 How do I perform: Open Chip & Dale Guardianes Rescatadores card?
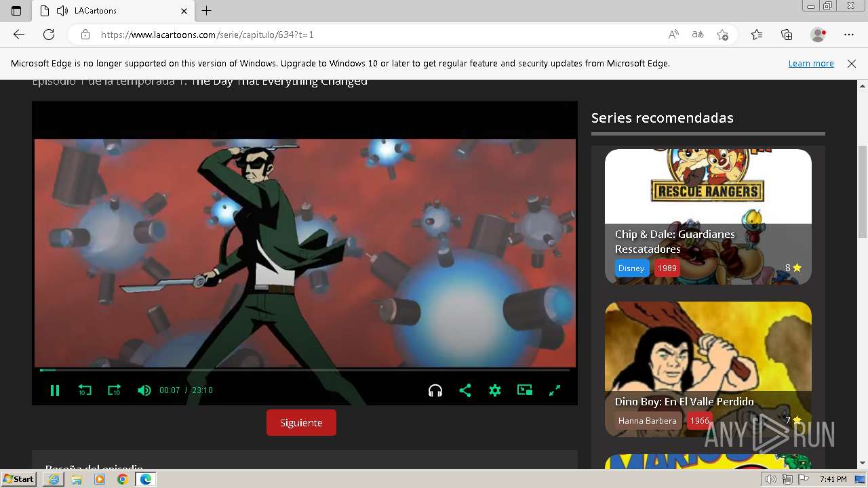coord(708,216)
